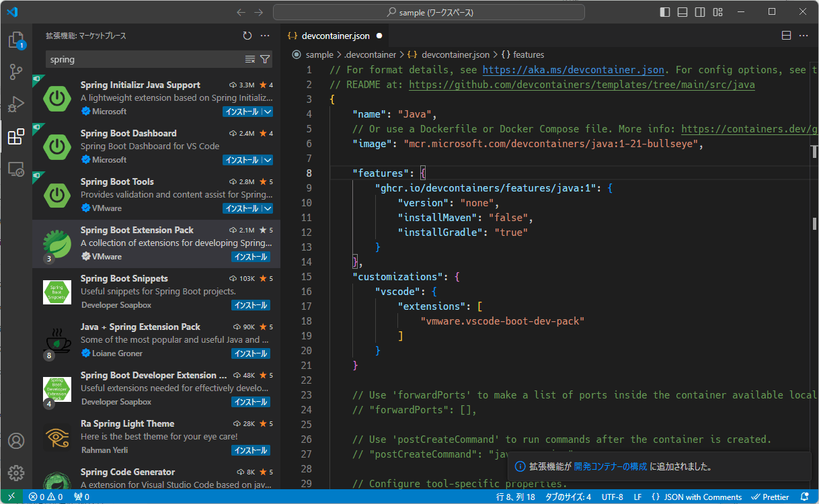Viewport: 819px width, 504px height.
Task: Select Spring Code Generator extension entry
Action: click(x=156, y=476)
